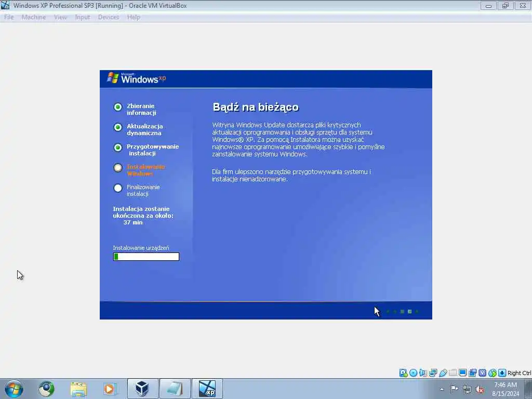Click the 'Instalowanie urządzeń' label

[x=141, y=248]
